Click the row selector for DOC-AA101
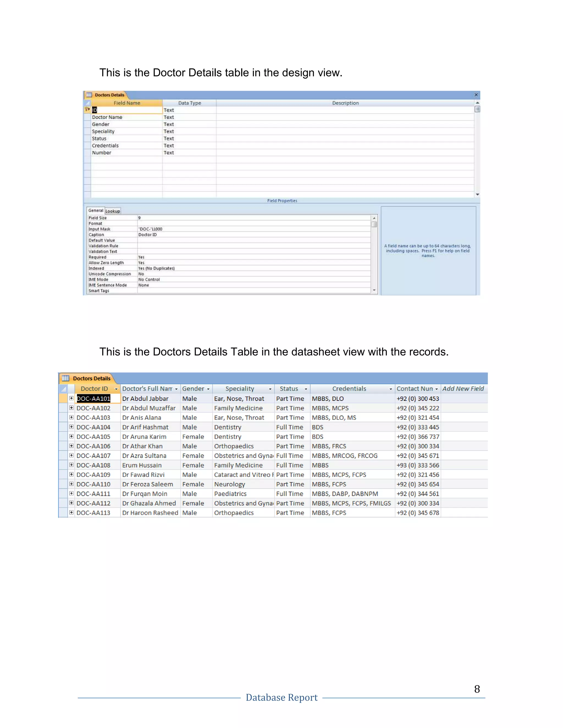 click(63, 398)
